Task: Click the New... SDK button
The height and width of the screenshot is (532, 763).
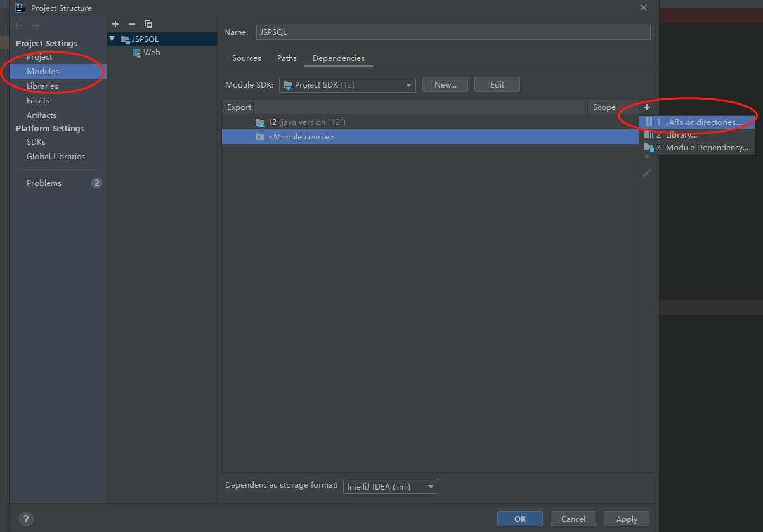Action: point(445,85)
